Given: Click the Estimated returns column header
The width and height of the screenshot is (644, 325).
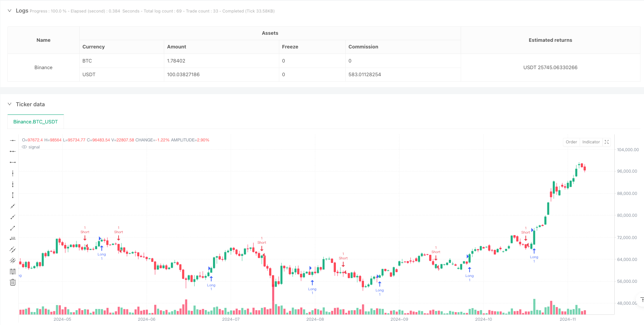Looking at the screenshot, I should [550, 40].
